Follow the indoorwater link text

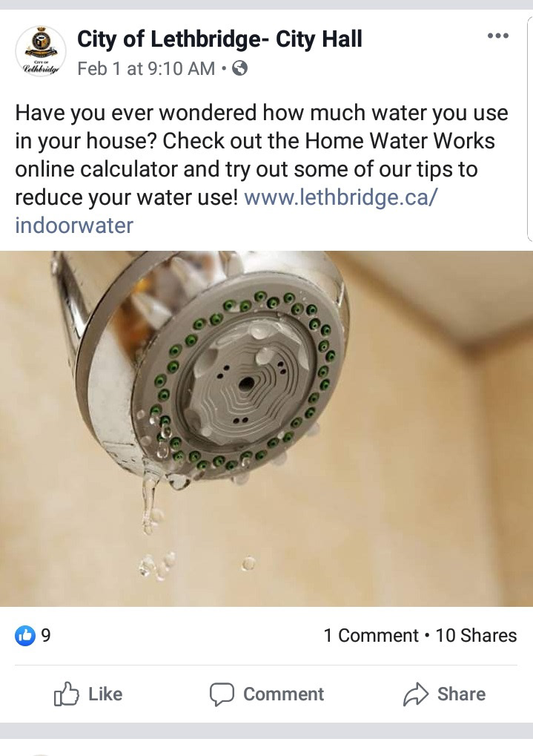tap(74, 226)
